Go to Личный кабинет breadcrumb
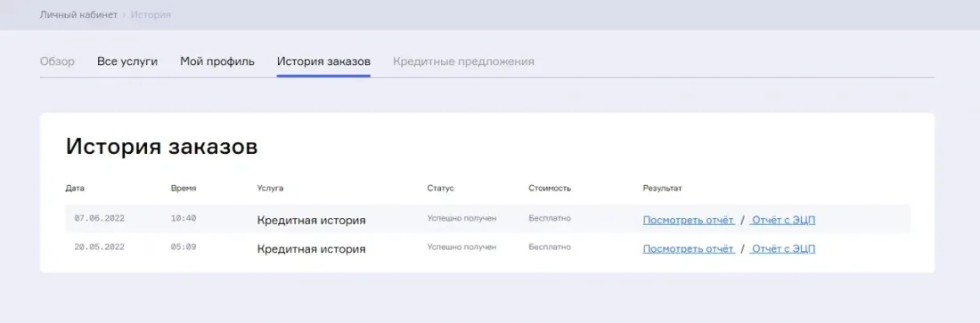 click(78, 14)
